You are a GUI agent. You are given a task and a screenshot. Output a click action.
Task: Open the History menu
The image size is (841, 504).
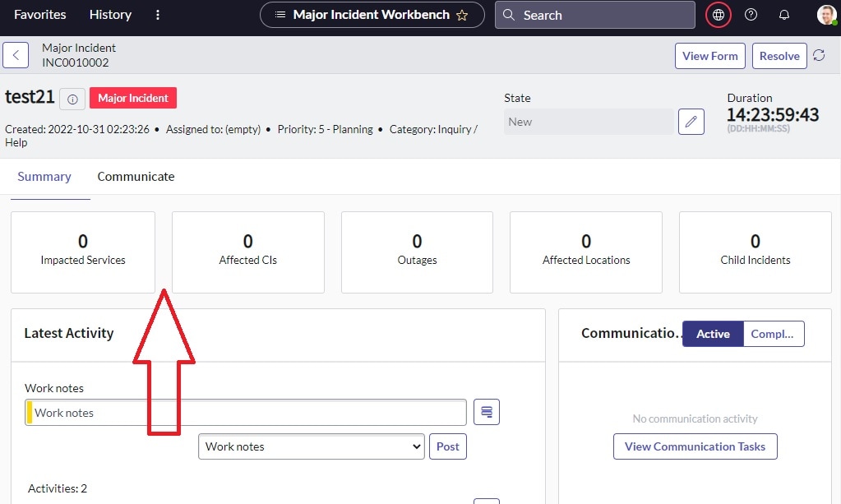pyautogui.click(x=110, y=15)
